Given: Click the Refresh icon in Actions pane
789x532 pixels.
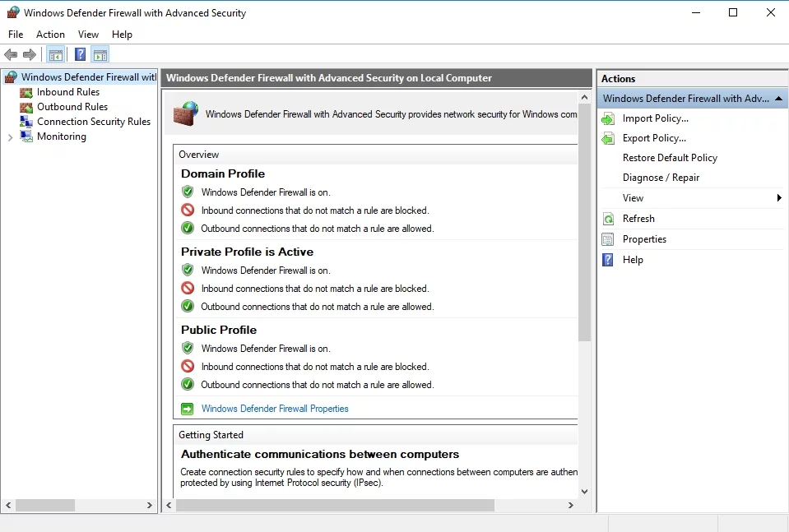Looking at the screenshot, I should 608,219.
